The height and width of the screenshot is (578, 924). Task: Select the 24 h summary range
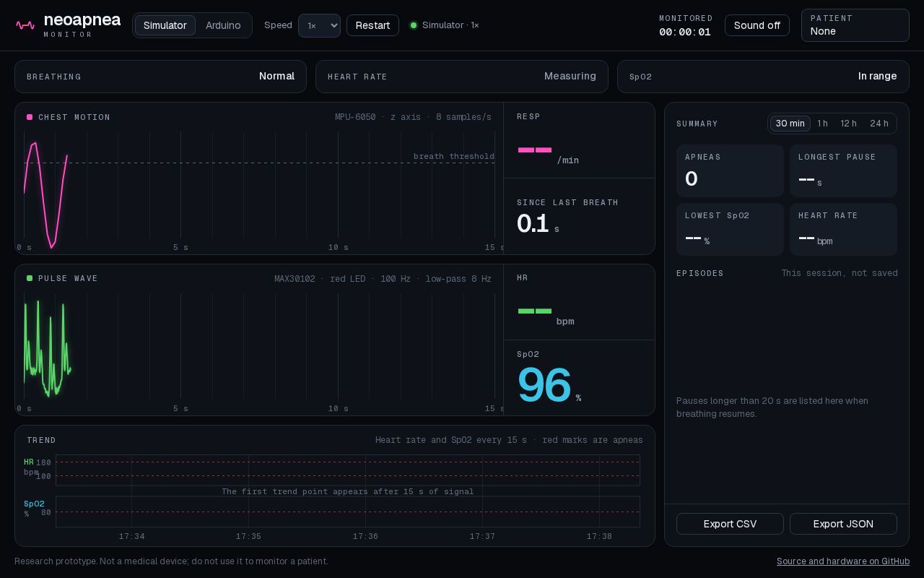879,124
